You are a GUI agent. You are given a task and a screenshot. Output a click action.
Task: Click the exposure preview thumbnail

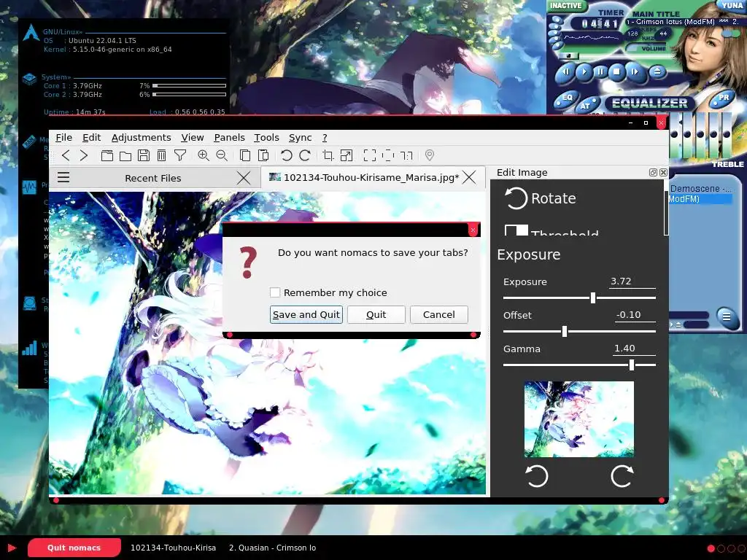pos(578,419)
